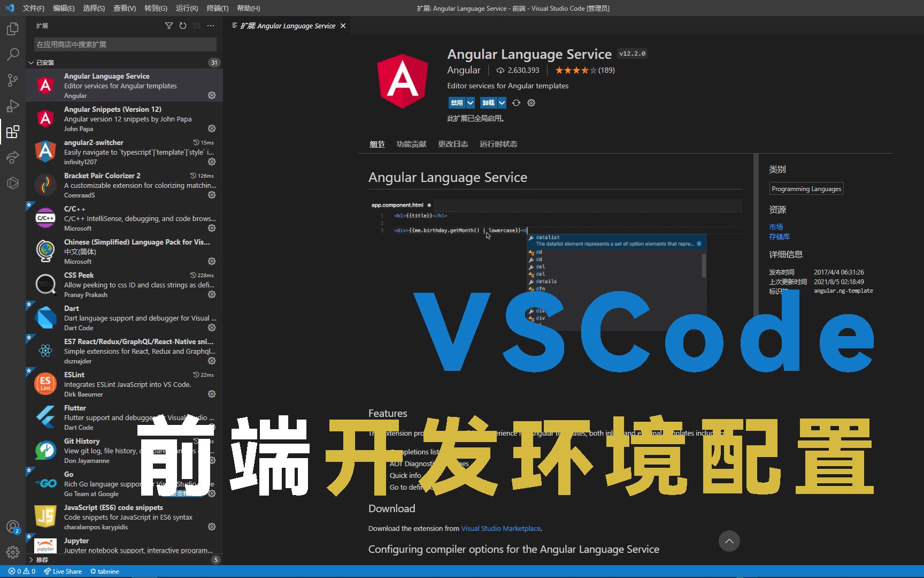Select the Jupyter extension row
924x578 pixels.
(x=124, y=545)
